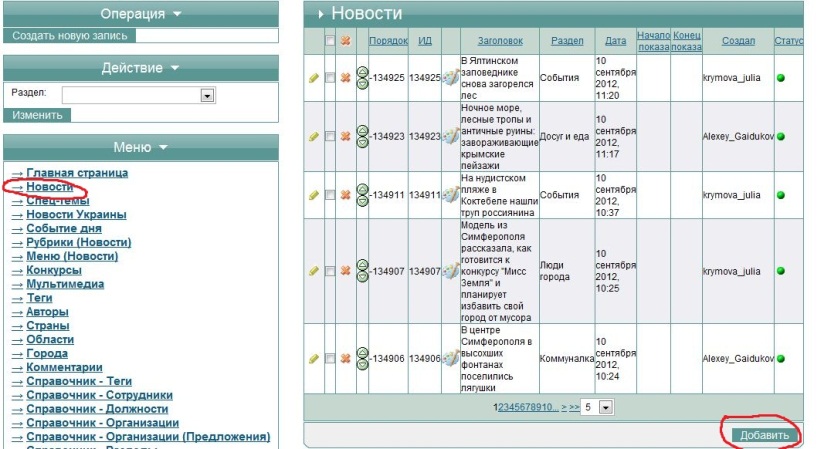Open Событие дня menu item

64,228
